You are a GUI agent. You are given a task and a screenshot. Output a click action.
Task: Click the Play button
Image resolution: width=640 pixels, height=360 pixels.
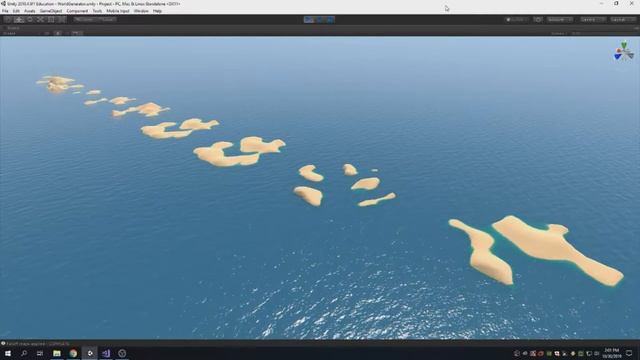click(309, 19)
